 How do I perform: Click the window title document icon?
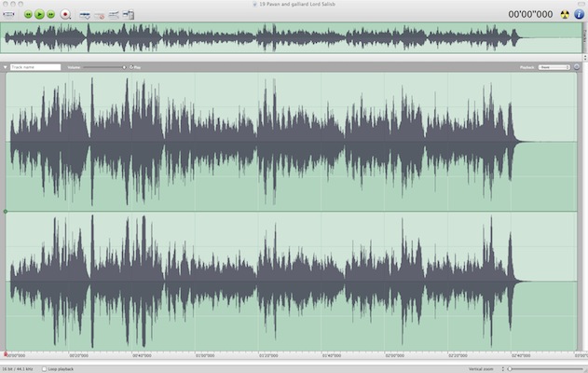click(254, 4)
